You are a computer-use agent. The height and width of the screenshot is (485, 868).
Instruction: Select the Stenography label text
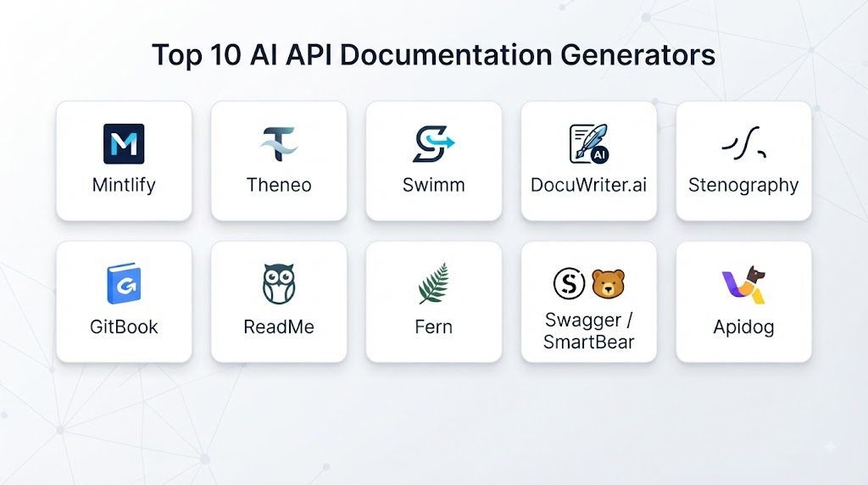coord(743,186)
